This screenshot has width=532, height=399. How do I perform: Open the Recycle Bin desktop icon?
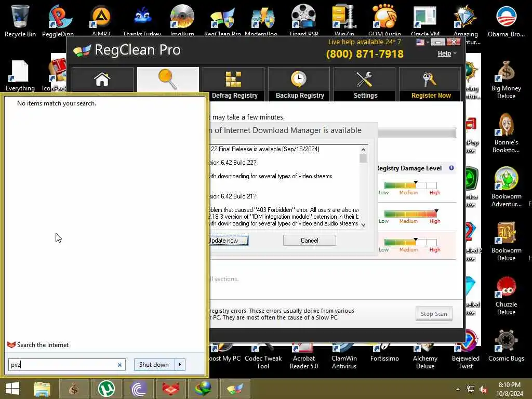click(20, 20)
